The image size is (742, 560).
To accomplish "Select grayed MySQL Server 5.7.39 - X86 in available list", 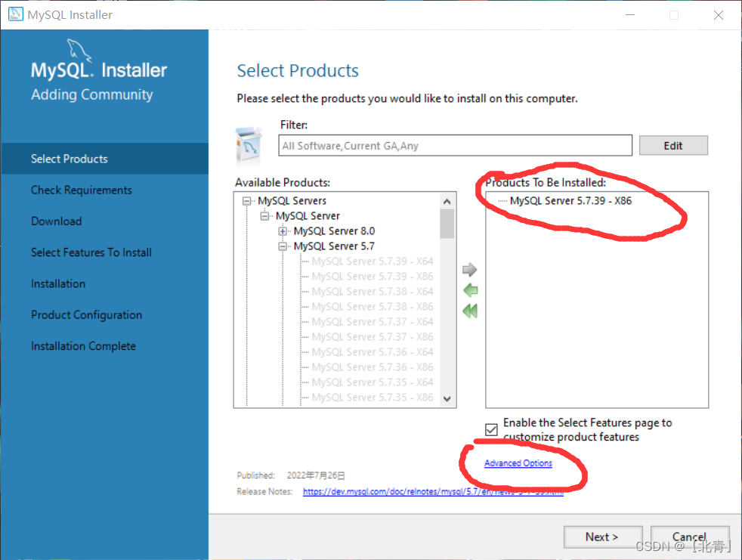I will (373, 277).
